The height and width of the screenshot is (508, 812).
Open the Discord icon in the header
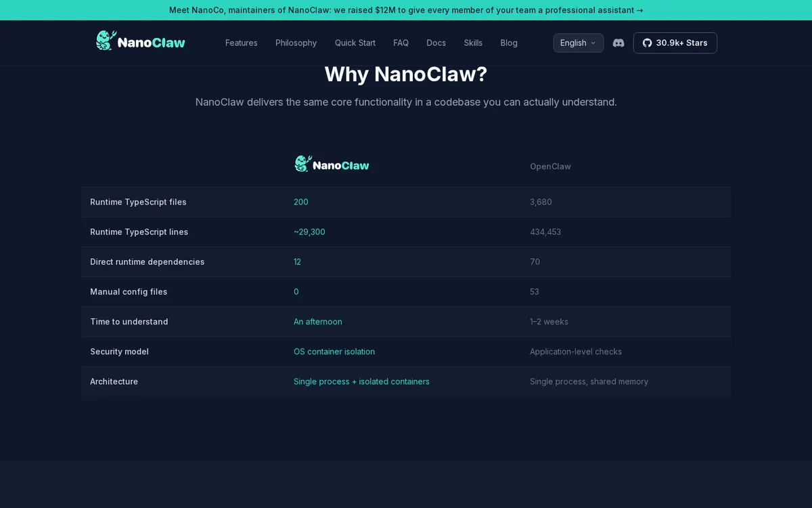[x=618, y=43]
